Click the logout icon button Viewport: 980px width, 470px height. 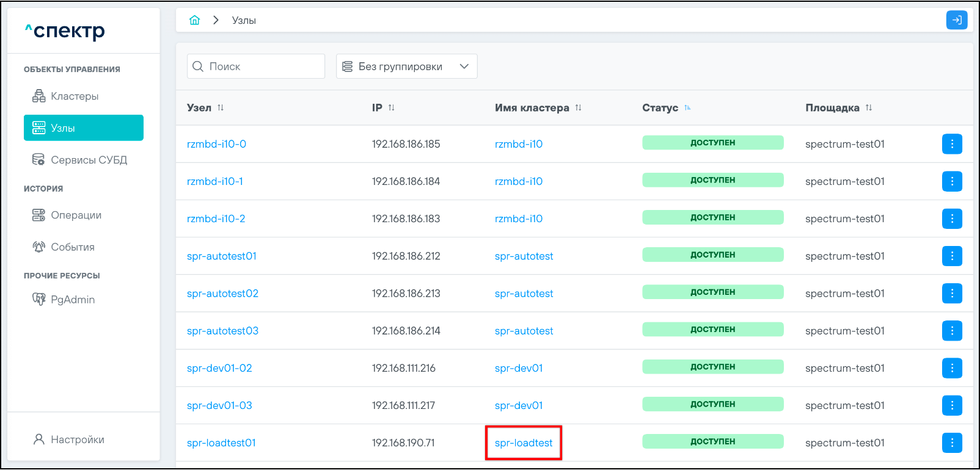point(956,20)
